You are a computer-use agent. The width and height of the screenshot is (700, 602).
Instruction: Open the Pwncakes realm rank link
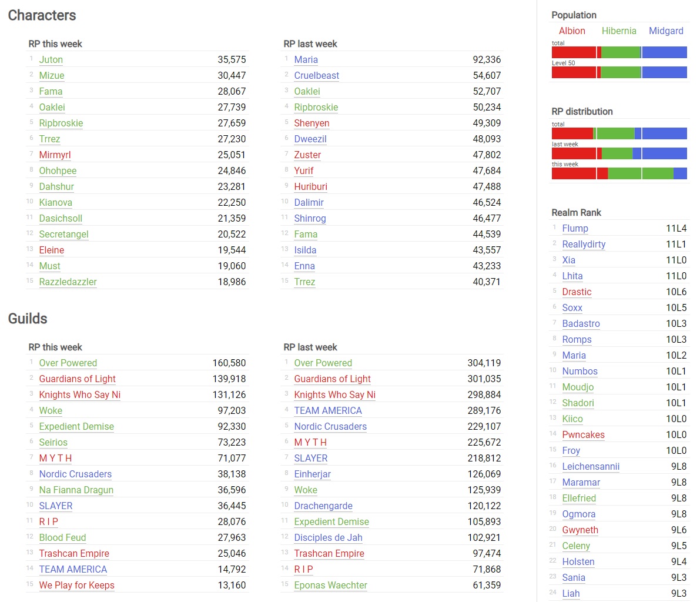click(583, 434)
